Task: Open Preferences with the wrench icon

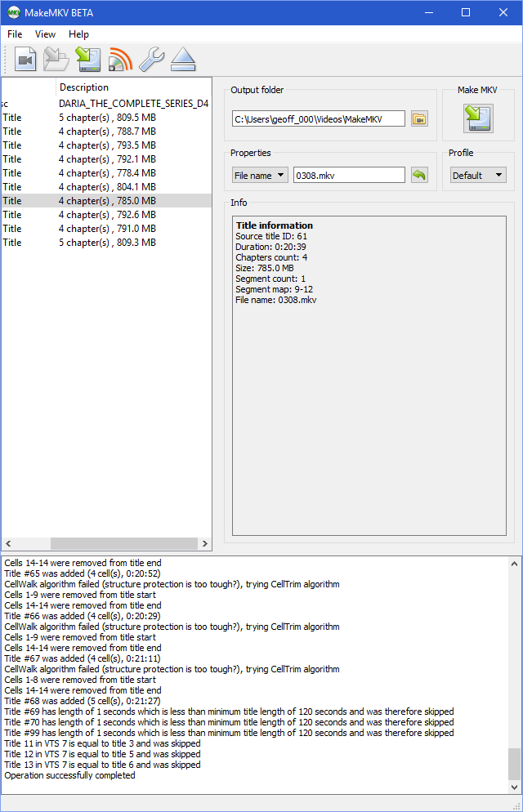Action: [151, 60]
